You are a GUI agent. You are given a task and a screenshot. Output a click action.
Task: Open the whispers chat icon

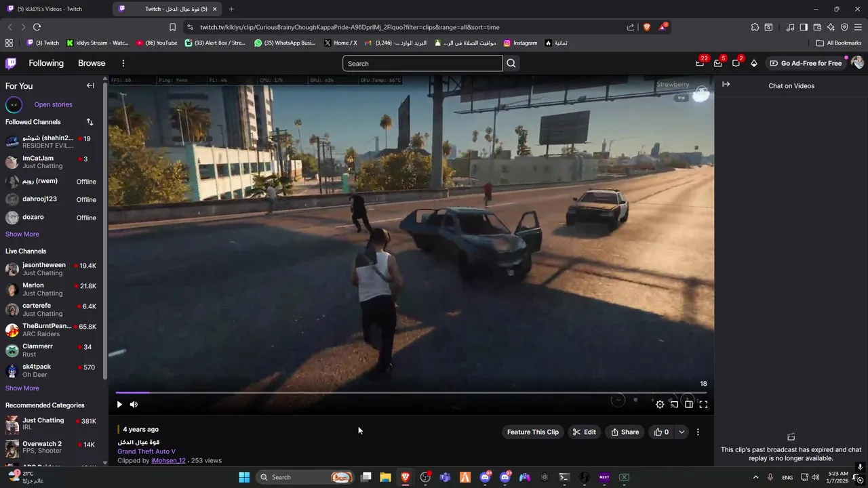(x=736, y=63)
